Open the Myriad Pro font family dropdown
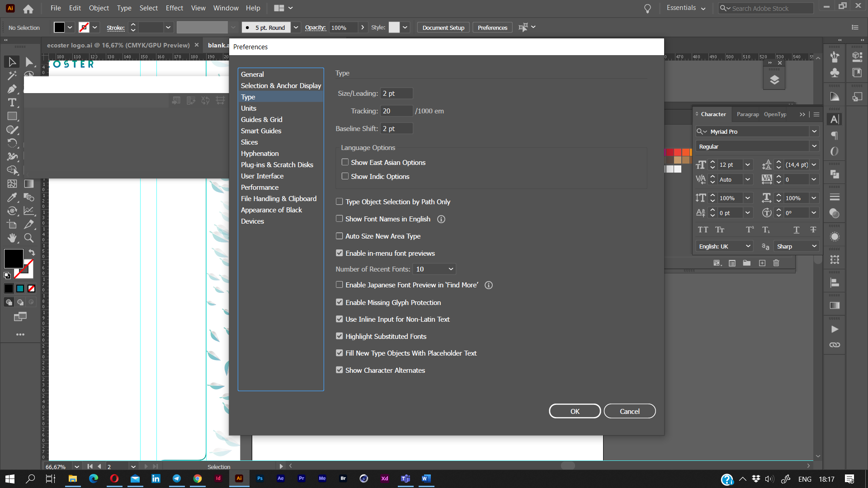 click(x=814, y=131)
